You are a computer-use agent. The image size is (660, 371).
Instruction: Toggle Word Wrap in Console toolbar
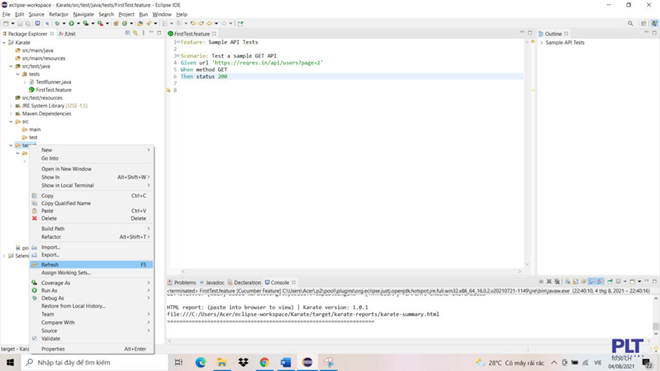coord(584,281)
